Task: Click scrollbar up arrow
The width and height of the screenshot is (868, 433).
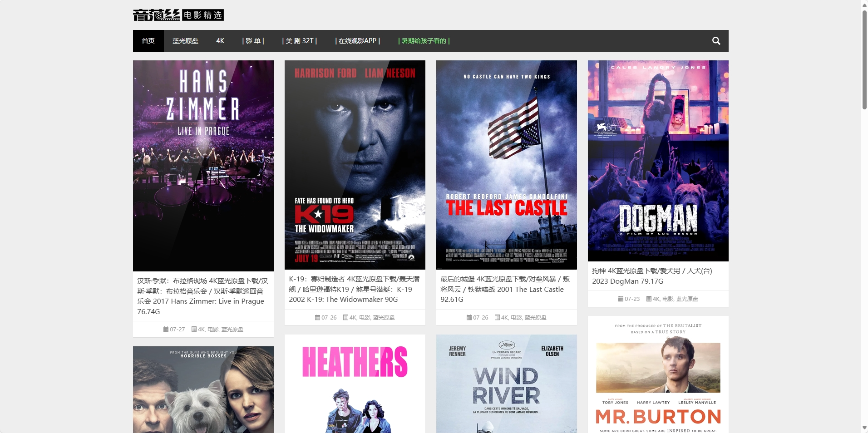Action: coord(864,5)
